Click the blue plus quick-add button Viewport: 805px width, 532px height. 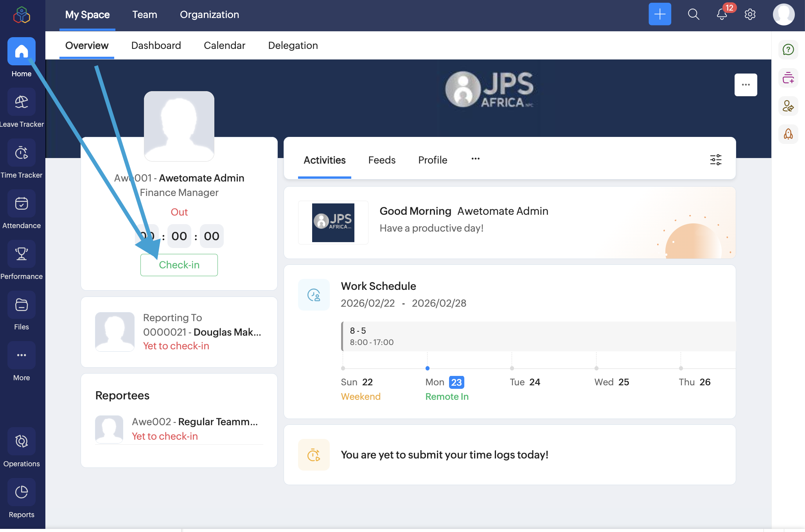tap(659, 14)
